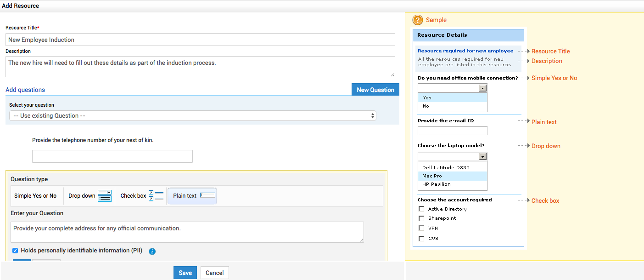Click the New Question button
This screenshot has width=644, height=280.
375,90
